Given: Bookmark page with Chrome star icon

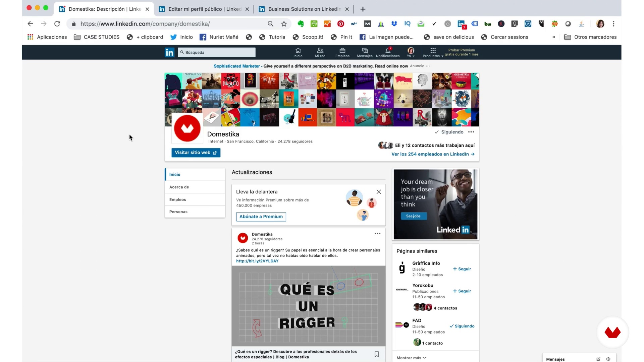Looking at the screenshot, I should point(284,24).
